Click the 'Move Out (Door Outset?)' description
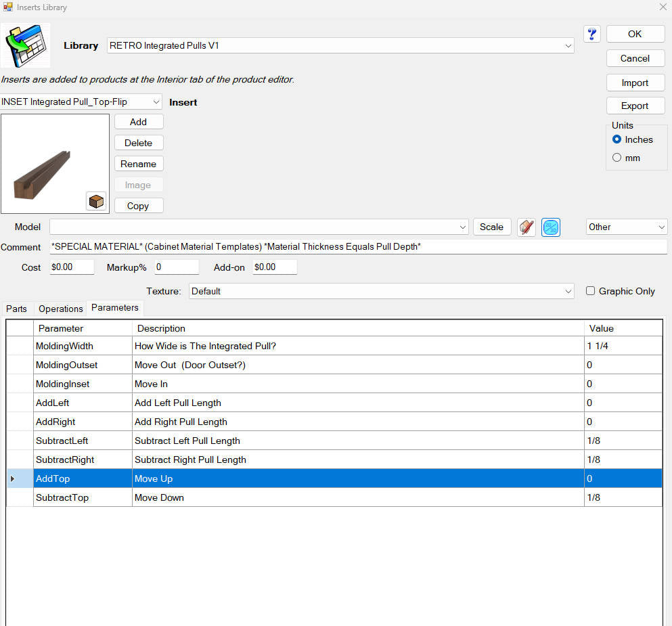 pyautogui.click(x=358, y=365)
